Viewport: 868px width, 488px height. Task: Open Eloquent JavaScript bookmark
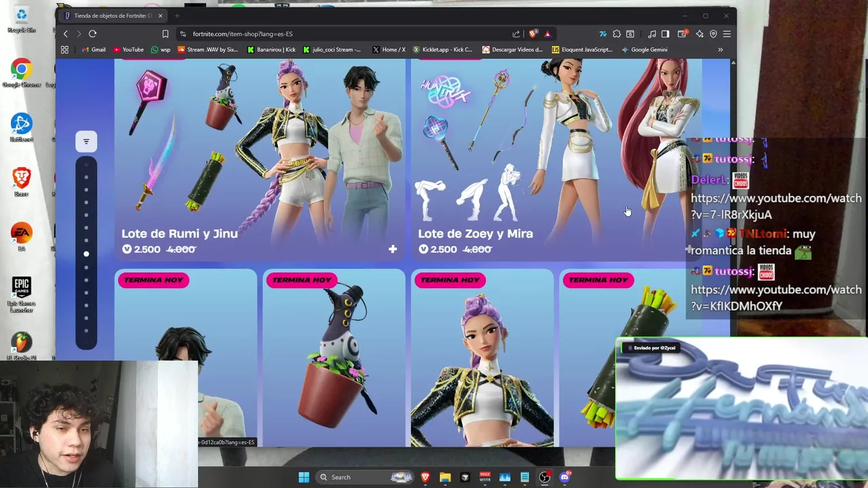(x=582, y=49)
